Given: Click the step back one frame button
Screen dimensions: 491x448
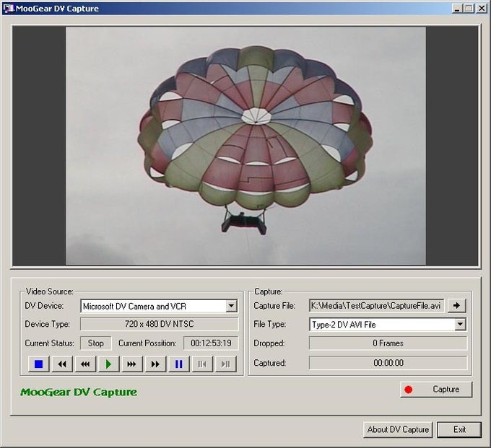Looking at the screenshot, I should click(x=202, y=364).
